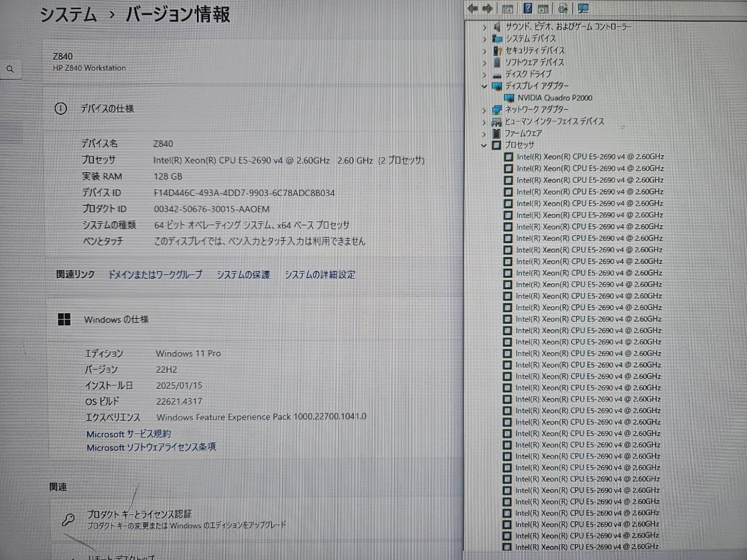Click the 64 ビット system type value

(252, 226)
